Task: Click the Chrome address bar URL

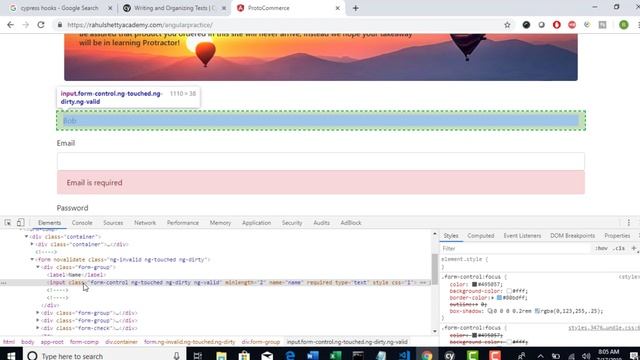Action: (x=140, y=25)
